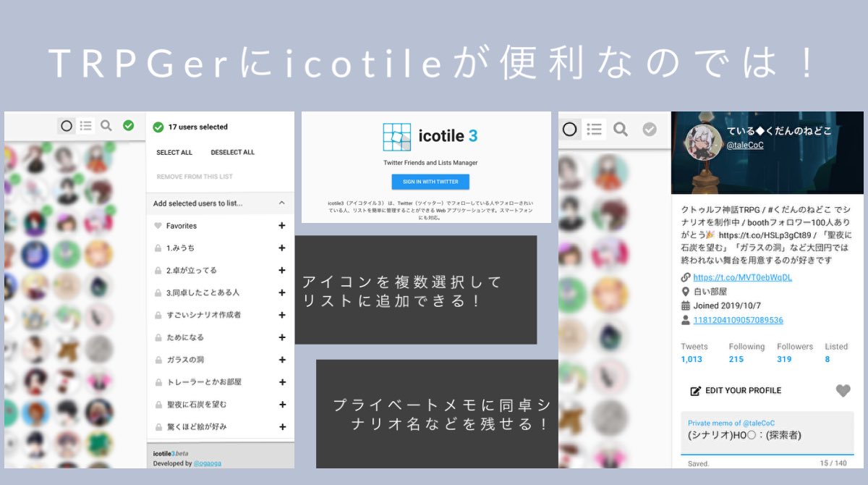
Task: Add selected users to Favorites with plus
Action: point(281,226)
